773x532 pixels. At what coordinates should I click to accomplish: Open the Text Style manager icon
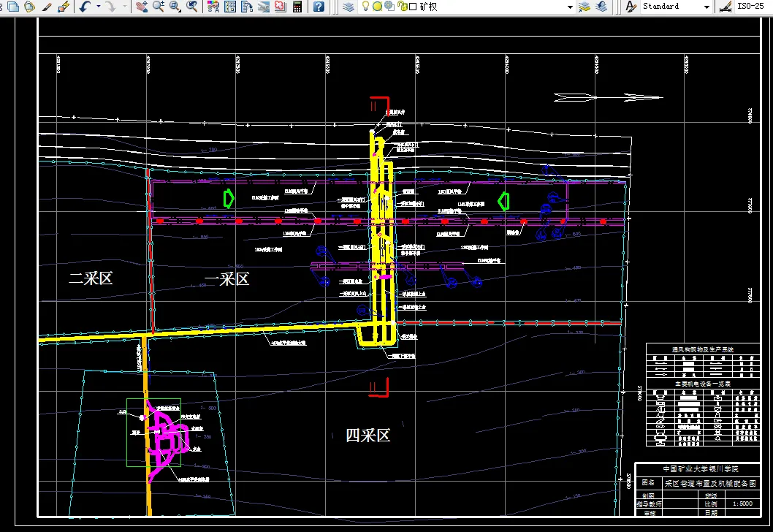(631, 7)
